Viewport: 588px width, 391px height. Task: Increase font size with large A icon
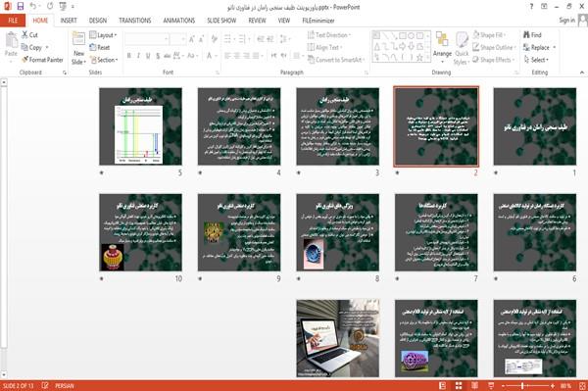pyautogui.click(x=192, y=39)
